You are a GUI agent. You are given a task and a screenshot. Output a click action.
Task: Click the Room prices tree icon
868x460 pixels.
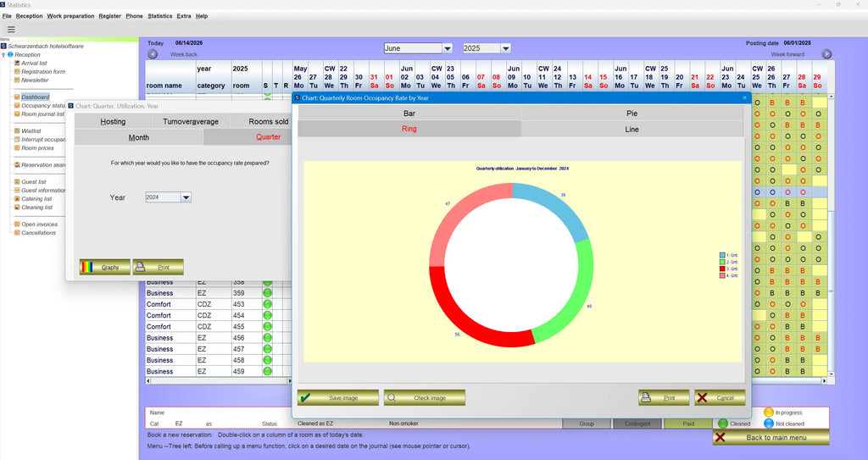(x=17, y=147)
